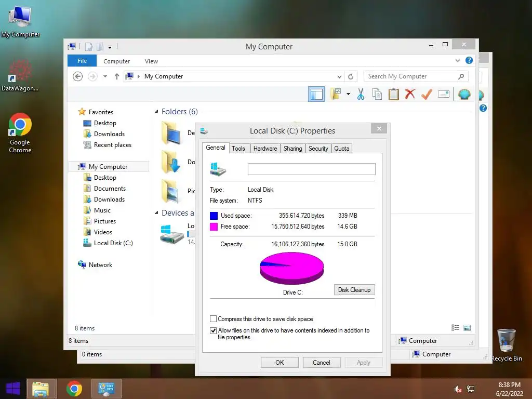
Task: Uncheck the allow files indexed checkbox
Action: 213,330
